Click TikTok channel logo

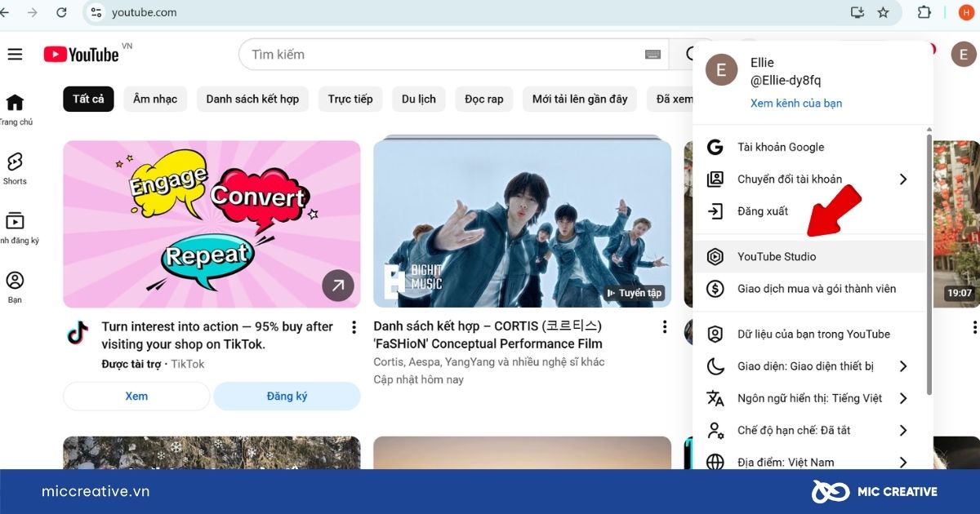click(78, 332)
